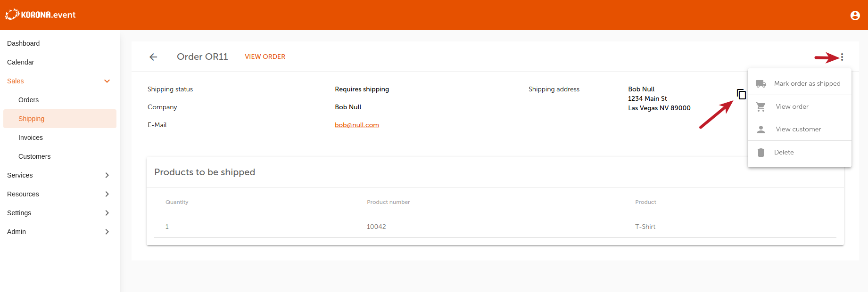Click the KORONA.event logo
The width and height of the screenshot is (868, 292).
pos(41,15)
